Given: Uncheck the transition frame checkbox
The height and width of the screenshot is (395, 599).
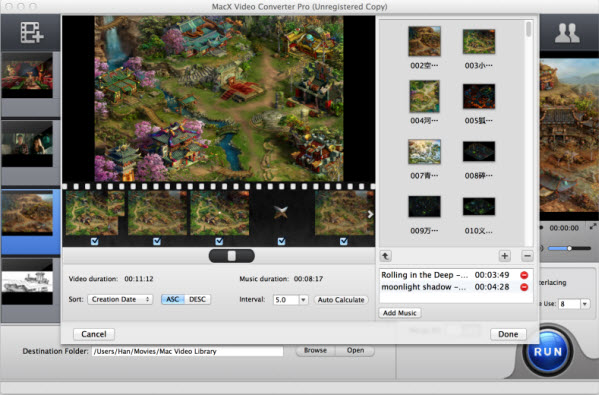Looking at the screenshot, I should pos(281,241).
